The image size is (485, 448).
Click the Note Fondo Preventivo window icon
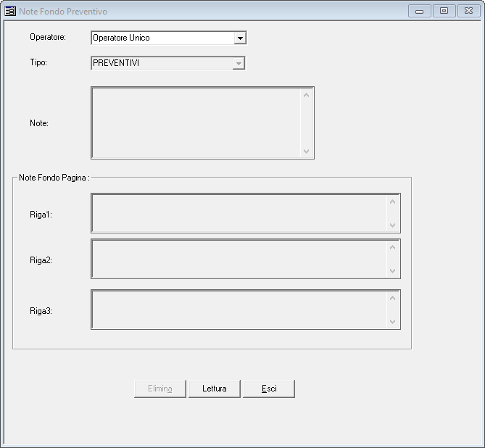point(10,12)
